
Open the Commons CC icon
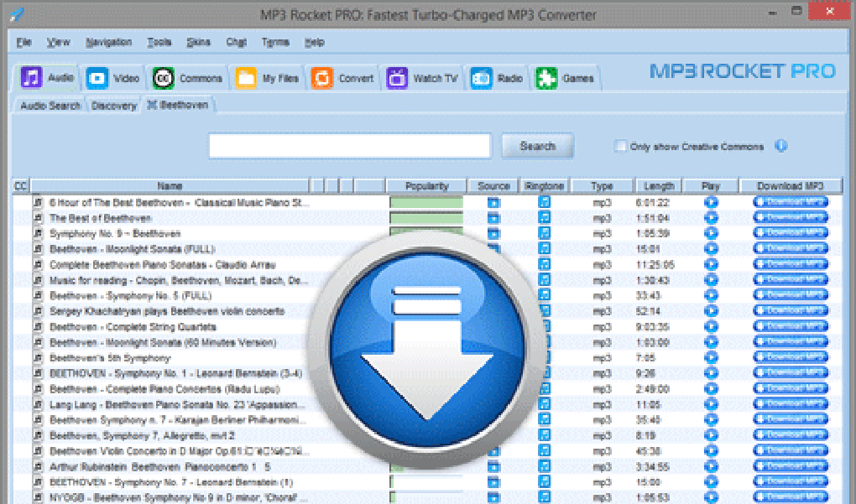[x=163, y=79]
